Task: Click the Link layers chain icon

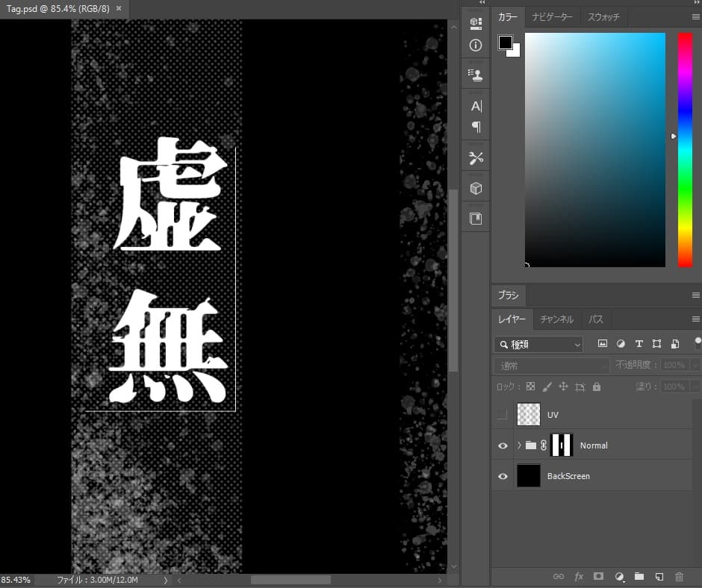Action: pyautogui.click(x=558, y=576)
